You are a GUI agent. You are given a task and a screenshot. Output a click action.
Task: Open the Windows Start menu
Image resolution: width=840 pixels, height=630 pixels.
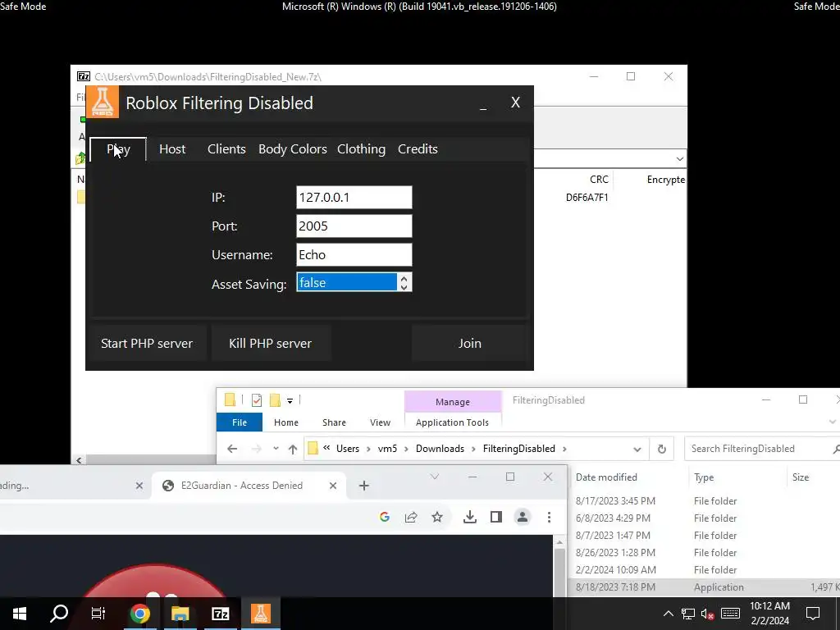(x=20, y=614)
